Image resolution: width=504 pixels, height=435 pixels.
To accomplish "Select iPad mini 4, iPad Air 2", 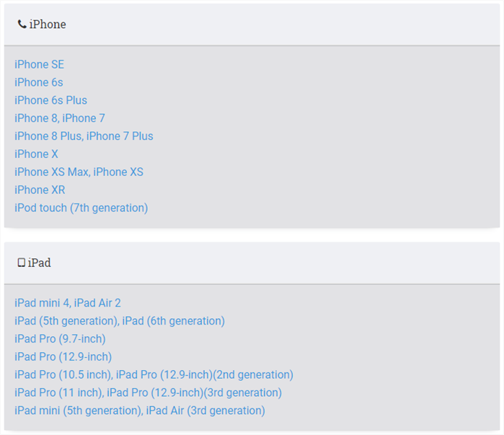I will click(x=68, y=303).
